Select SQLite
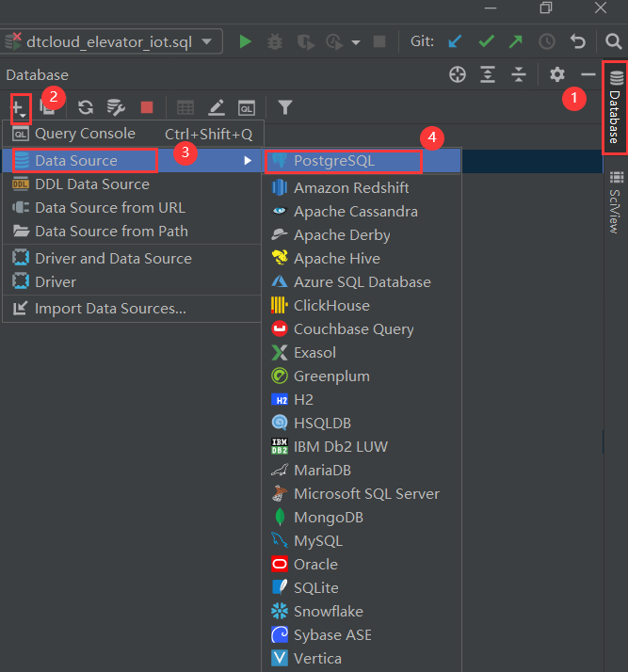 click(x=362, y=588)
